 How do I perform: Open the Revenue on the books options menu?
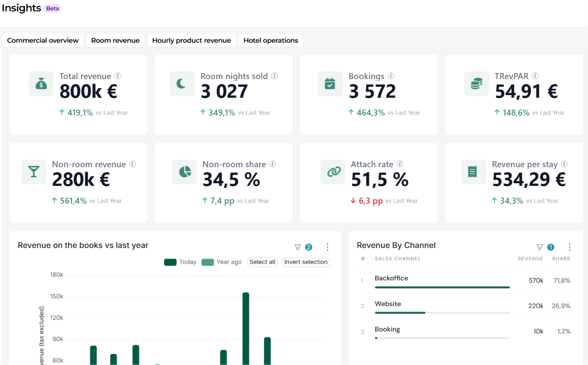[328, 247]
